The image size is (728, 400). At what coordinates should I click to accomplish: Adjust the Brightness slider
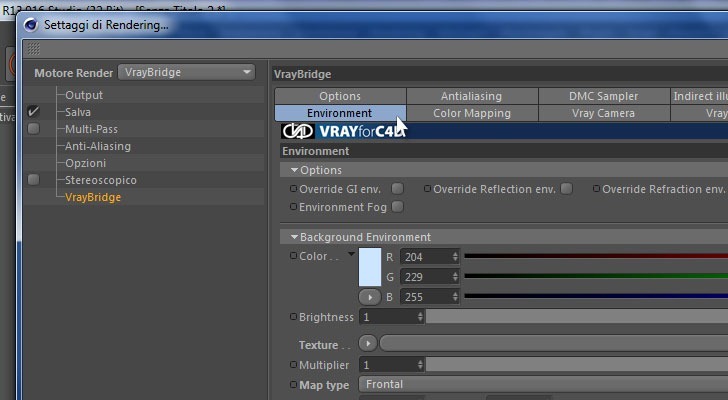577,317
